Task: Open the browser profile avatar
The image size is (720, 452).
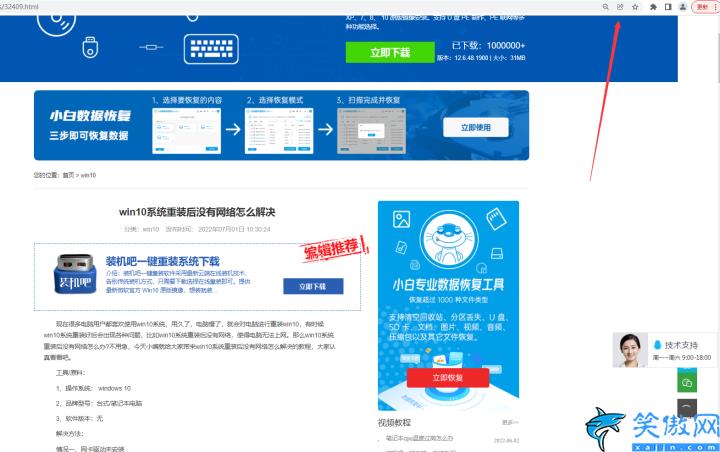Action: (x=683, y=7)
